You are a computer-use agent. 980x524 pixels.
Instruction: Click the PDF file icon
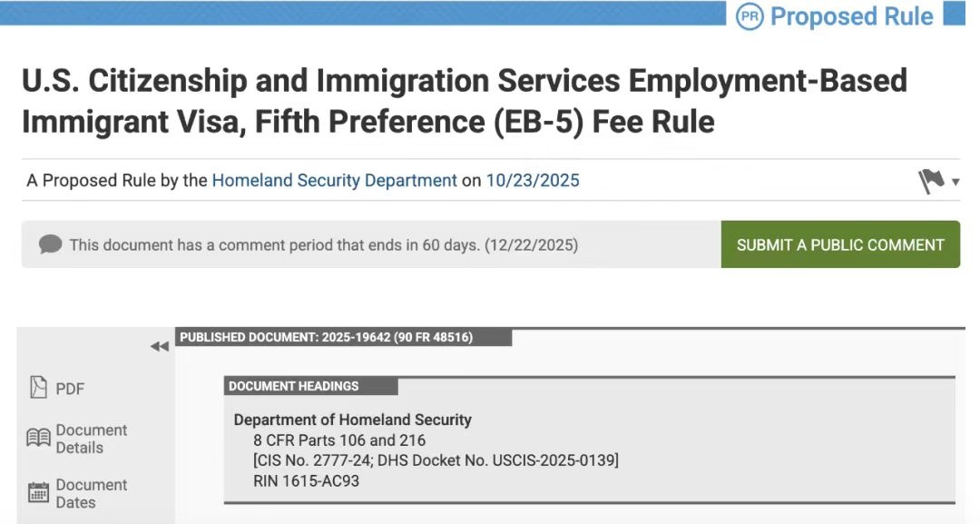click(38, 388)
